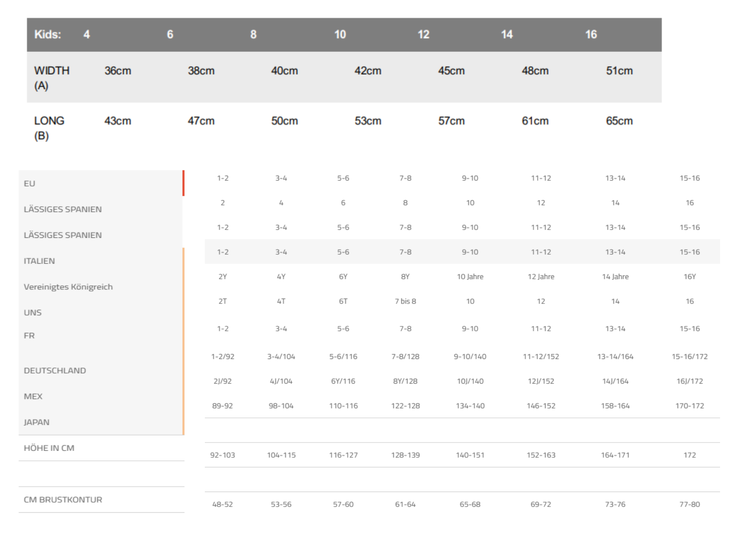Click the 92-103 height range cell

tap(222, 455)
